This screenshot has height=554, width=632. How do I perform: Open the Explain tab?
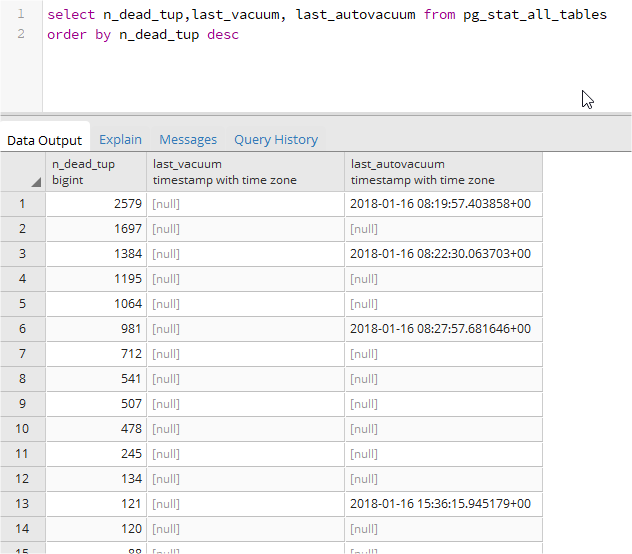coord(120,140)
